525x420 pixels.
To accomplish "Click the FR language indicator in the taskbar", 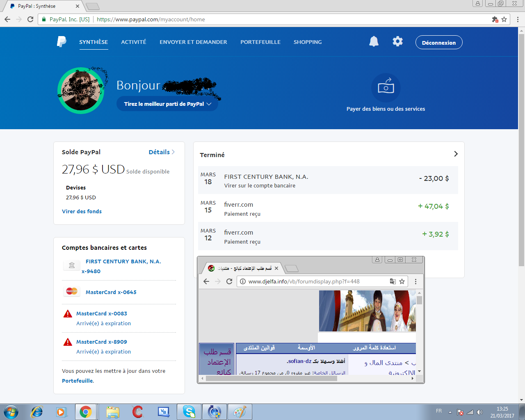I will point(439,411).
